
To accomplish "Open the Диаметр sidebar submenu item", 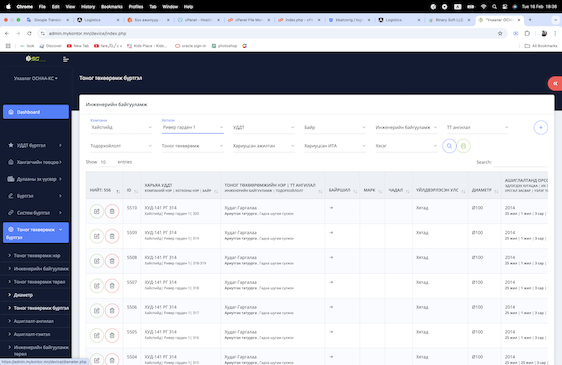I will pyautogui.click(x=23, y=295).
